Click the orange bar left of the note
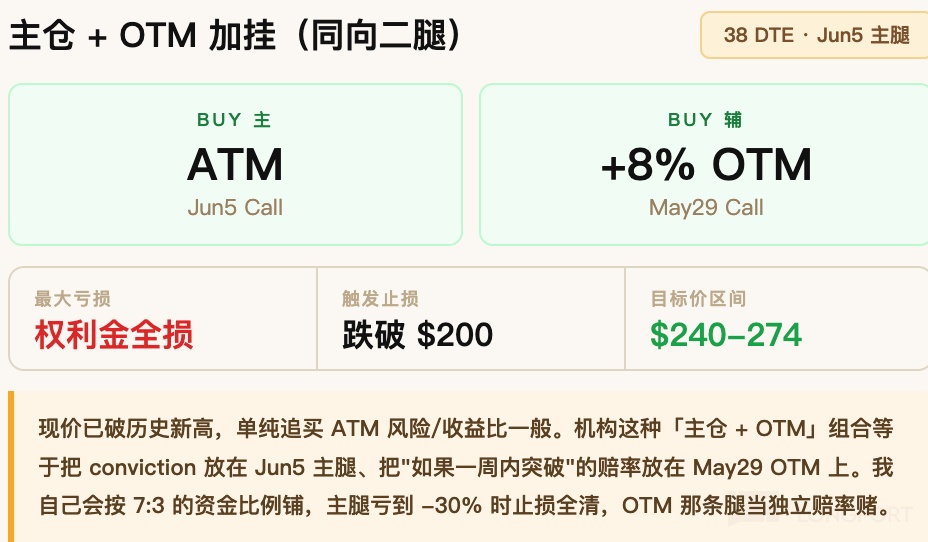928x542 pixels. click(11, 466)
